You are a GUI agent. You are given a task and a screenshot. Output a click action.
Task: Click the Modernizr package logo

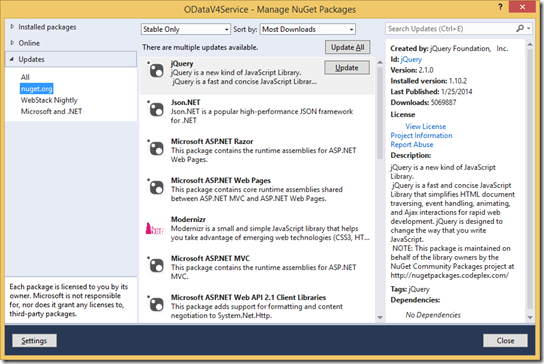click(154, 229)
